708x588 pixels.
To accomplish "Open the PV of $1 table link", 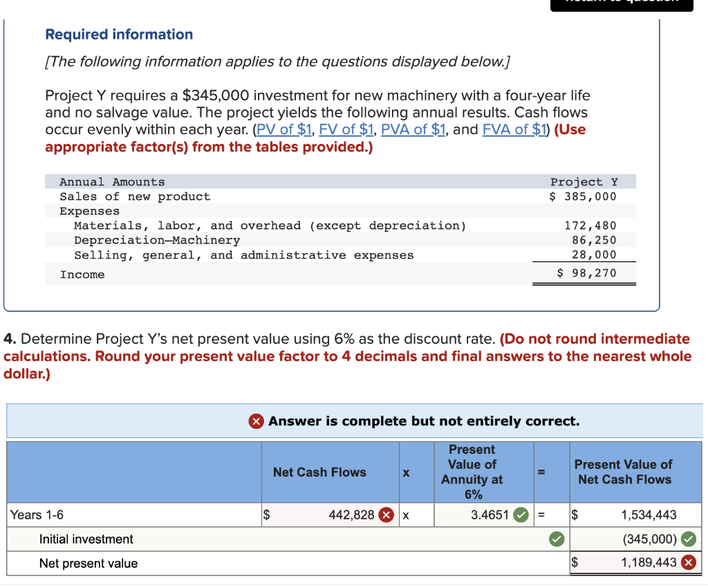I will pos(284,129).
